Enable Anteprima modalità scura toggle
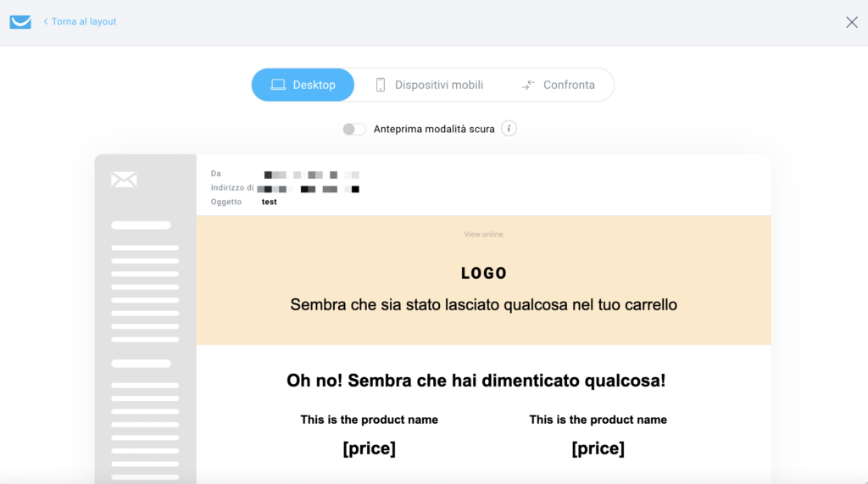The height and width of the screenshot is (484, 868). click(354, 129)
